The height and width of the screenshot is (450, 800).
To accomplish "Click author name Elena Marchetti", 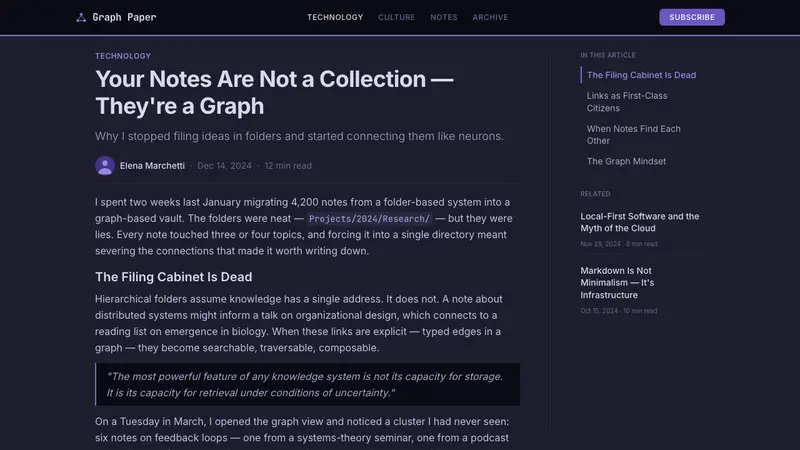I will 152,166.
